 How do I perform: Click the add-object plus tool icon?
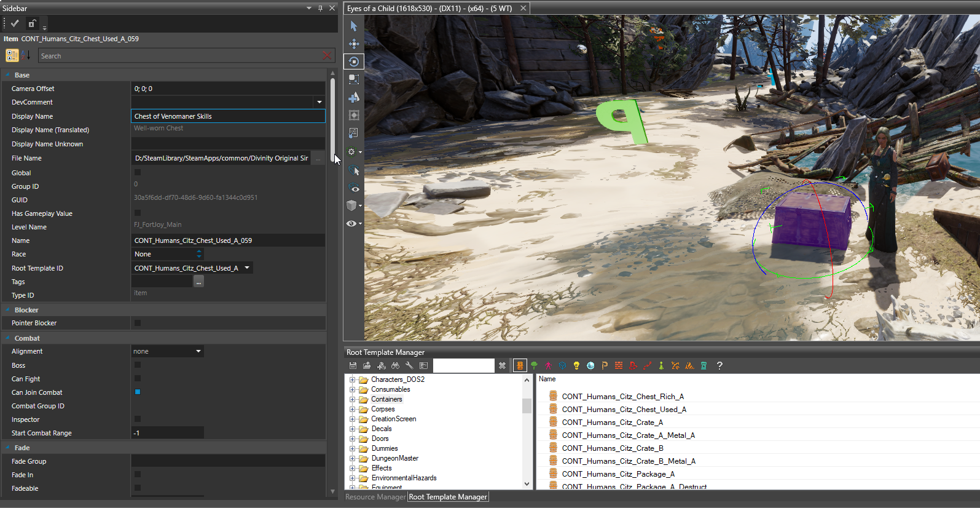pos(354,97)
